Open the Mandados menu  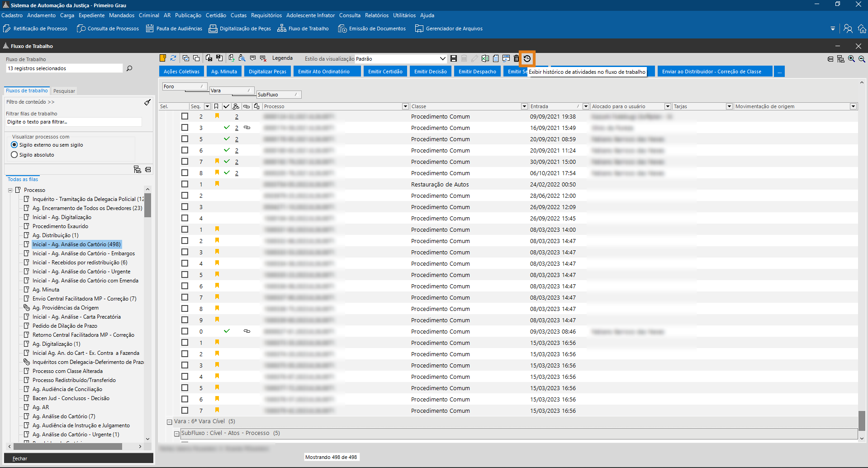pos(122,15)
